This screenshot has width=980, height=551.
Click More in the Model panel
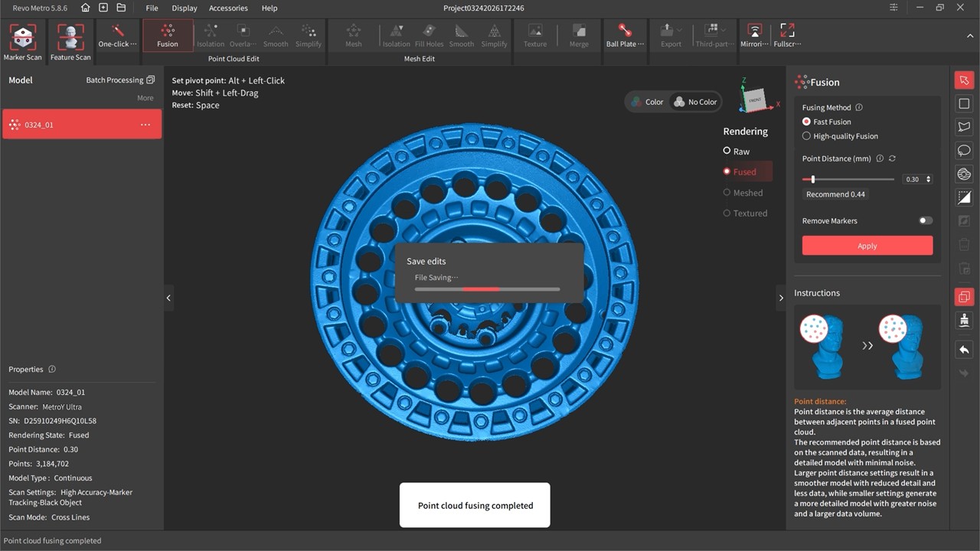point(145,98)
